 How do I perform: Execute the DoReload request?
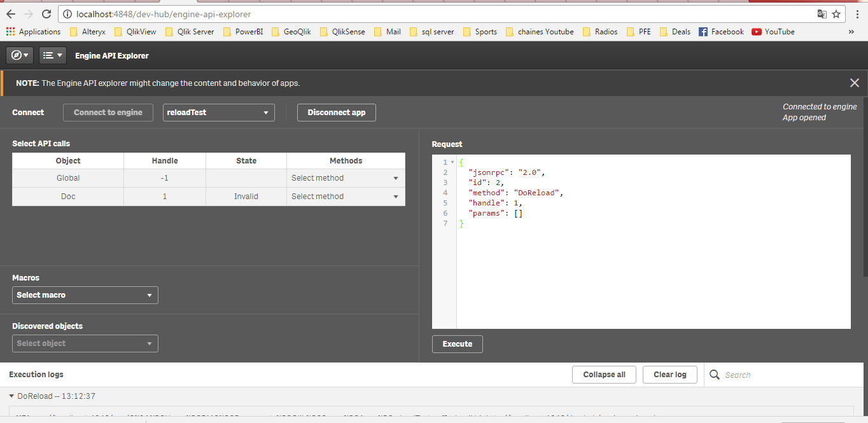tap(457, 343)
